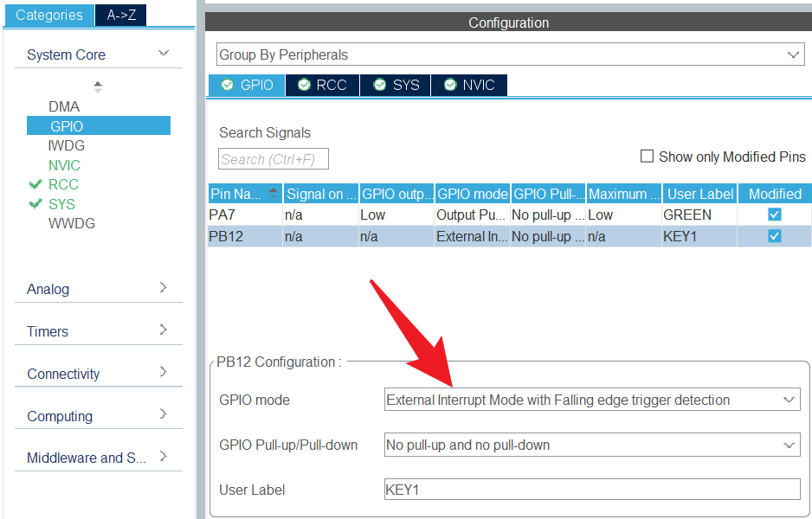812x519 pixels.
Task: Click the sort icon in Pin Name header
Action: coord(274,194)
